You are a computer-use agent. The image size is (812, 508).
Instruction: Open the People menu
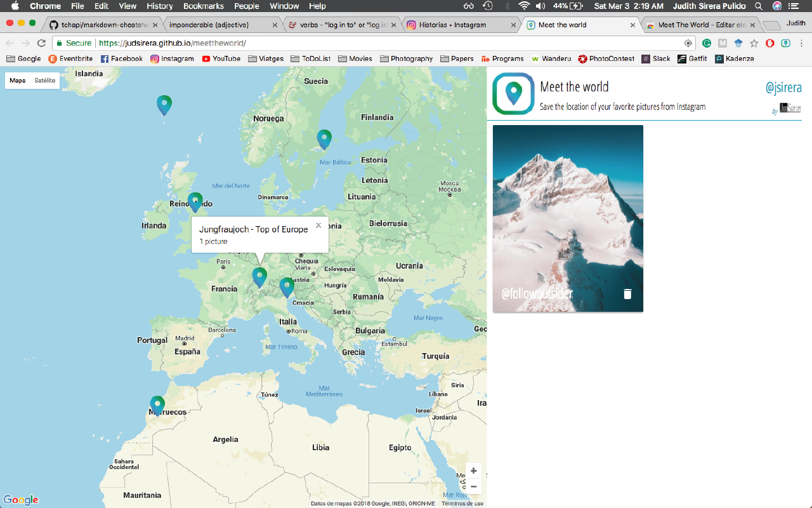point(246,6)
